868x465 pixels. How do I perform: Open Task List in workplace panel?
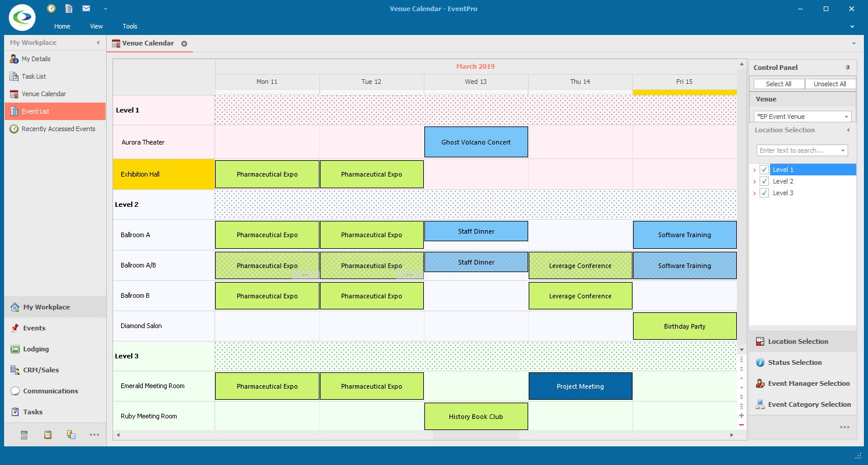[55, 76]
